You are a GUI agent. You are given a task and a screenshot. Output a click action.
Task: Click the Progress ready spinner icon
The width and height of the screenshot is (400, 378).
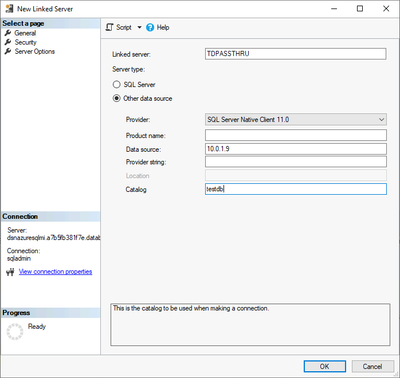pos(15,332)
